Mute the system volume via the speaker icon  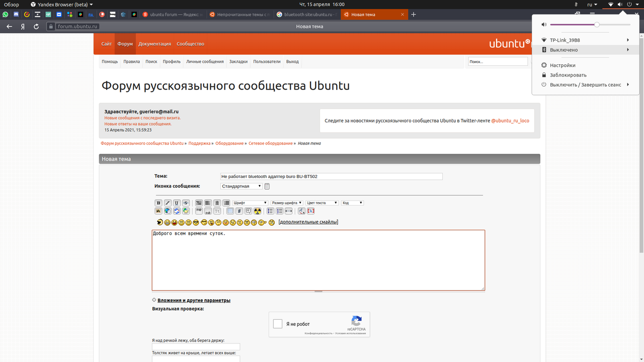pos(543,24)
